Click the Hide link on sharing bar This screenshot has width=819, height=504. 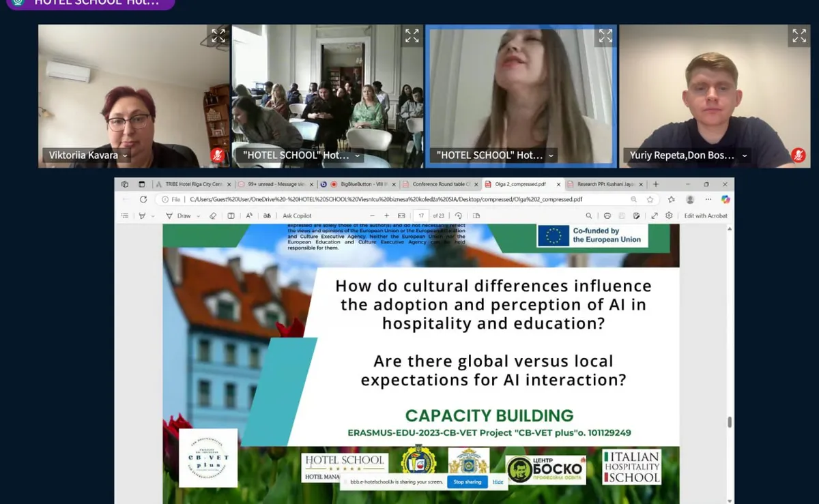[x=498, y=481]
